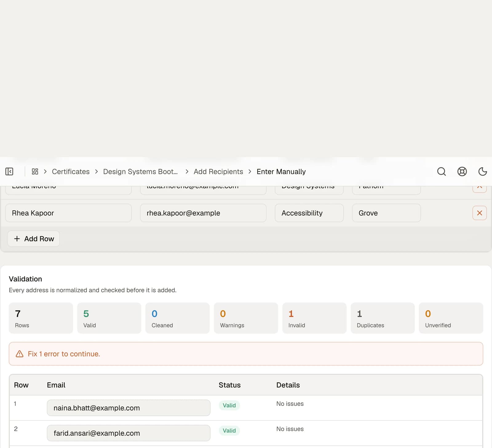Remove the Rhea Kapoor row
492x448 pixels.
click(x=479, y=213)
